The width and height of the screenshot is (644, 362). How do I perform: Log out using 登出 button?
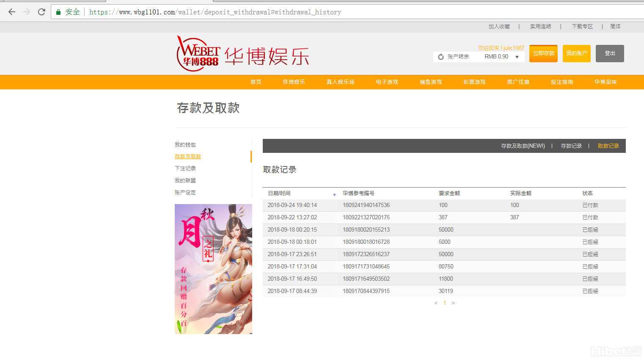[x=610, y=54]
